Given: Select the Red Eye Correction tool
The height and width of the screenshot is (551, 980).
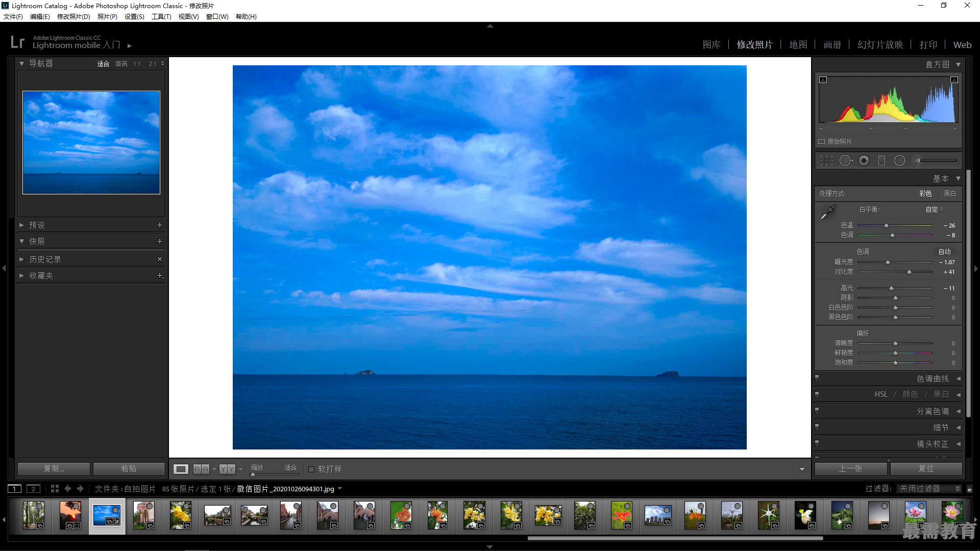Looking at the screenshot, I should [864, 161].
